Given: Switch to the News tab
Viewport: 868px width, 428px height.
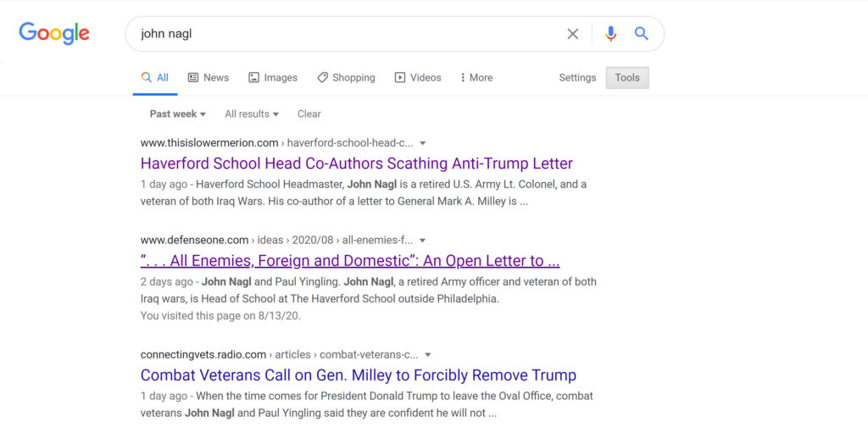Looking at the screenshot, I should (x=209, y=77).
